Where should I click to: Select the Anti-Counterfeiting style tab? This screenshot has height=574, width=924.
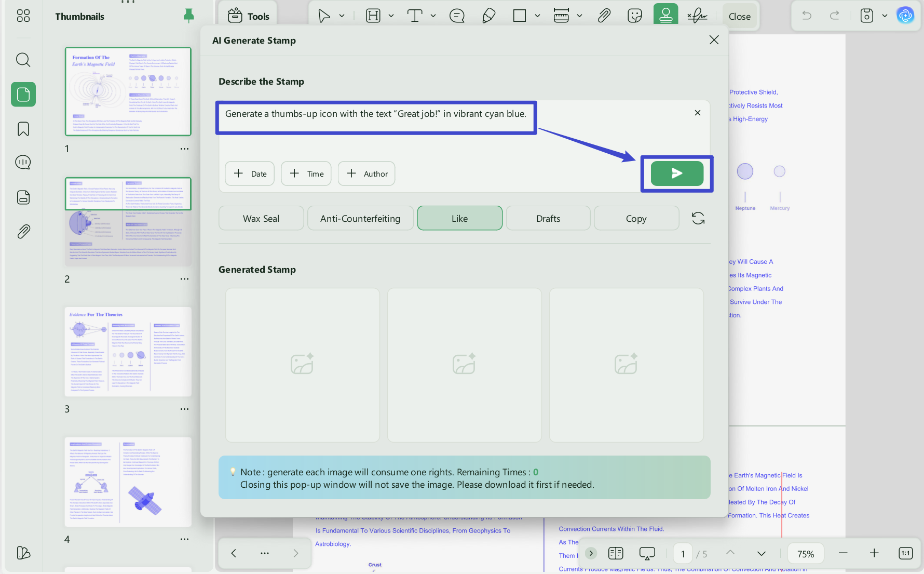point(360,218)
